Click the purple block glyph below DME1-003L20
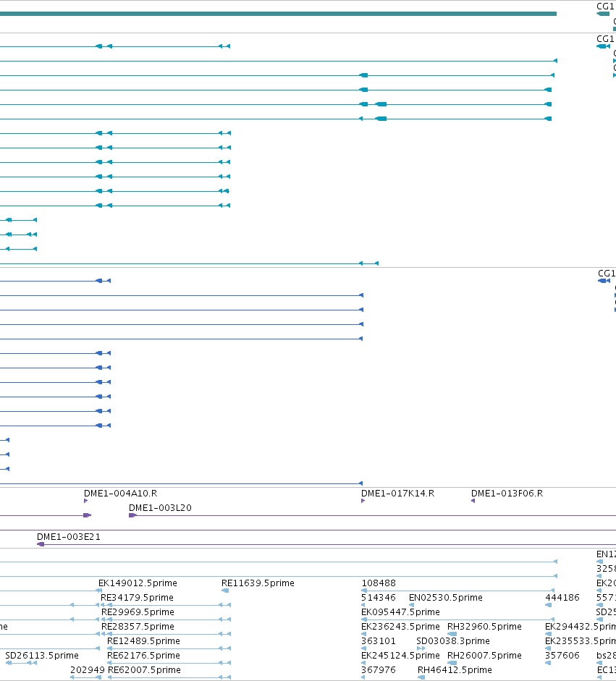 point(133,515)
